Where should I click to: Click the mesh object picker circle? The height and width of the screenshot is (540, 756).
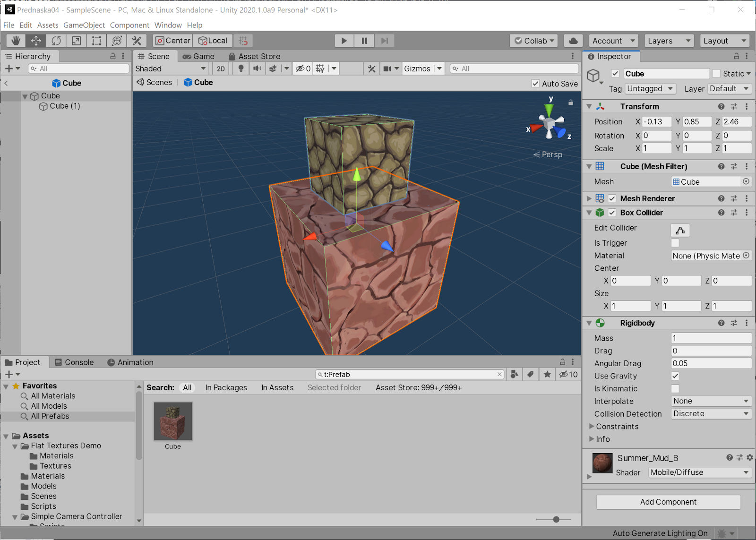coord(746,181)
